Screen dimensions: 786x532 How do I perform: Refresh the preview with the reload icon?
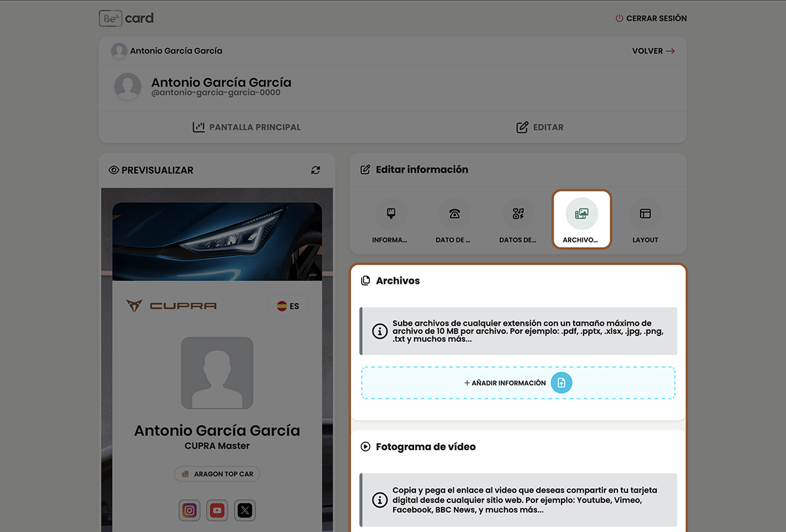[316, 170]
